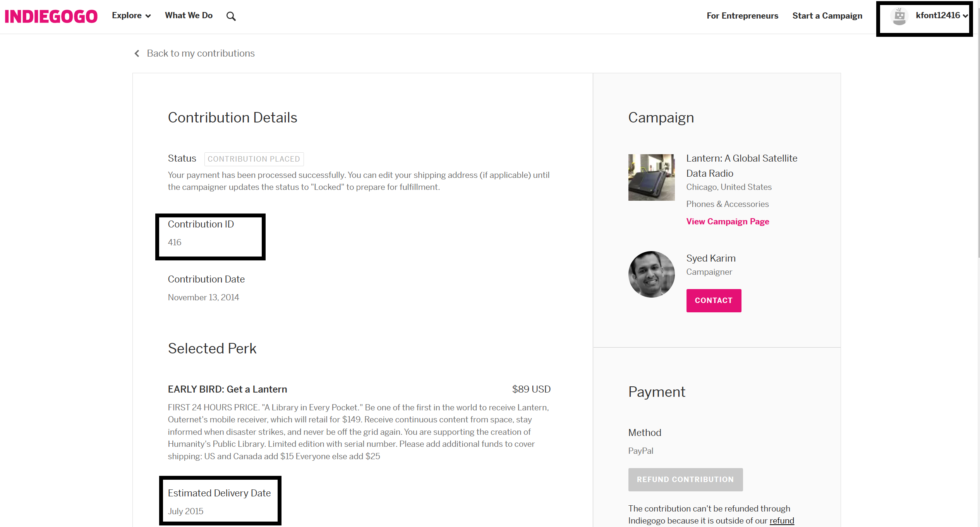Screen dimensions: 980x527
Task: Select Start a Campaign
Action: tap(827, 16)
